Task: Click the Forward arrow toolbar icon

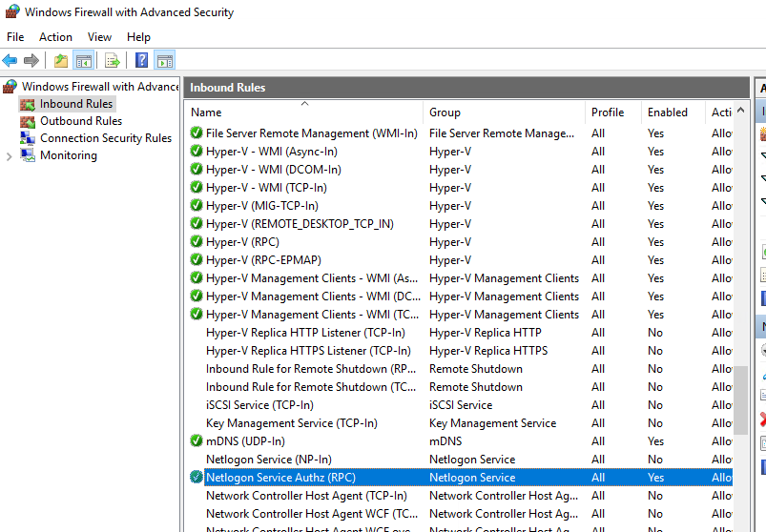Action: click(31, 60)
